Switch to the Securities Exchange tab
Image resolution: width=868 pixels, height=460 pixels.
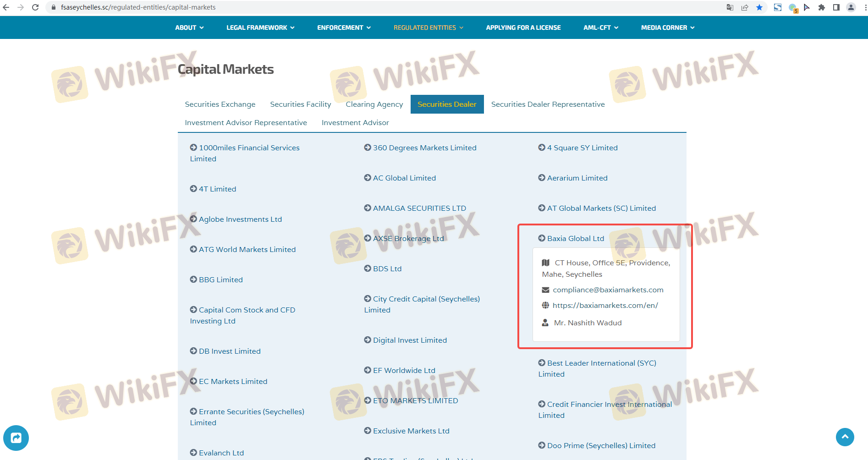tap(220, 104)
